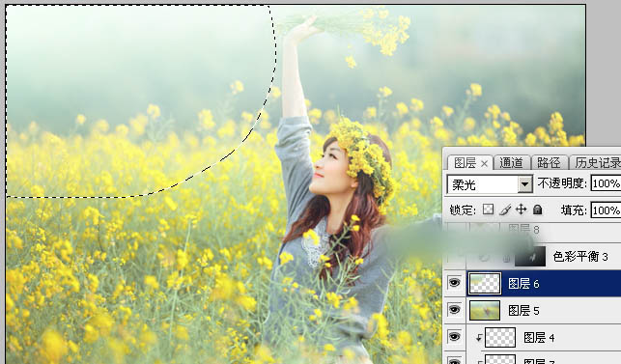
Task: Lock all padlock icon
Action: pos(537,210)
